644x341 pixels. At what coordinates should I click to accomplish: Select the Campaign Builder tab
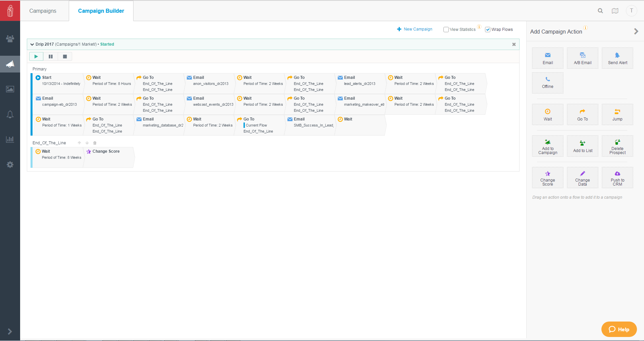pyautogui.click(x=101, y=11)
